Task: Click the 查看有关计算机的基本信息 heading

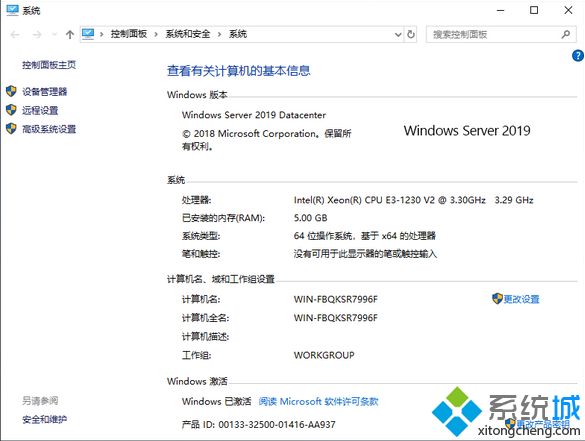Action: pyautogui.click(x=239, y=71)
